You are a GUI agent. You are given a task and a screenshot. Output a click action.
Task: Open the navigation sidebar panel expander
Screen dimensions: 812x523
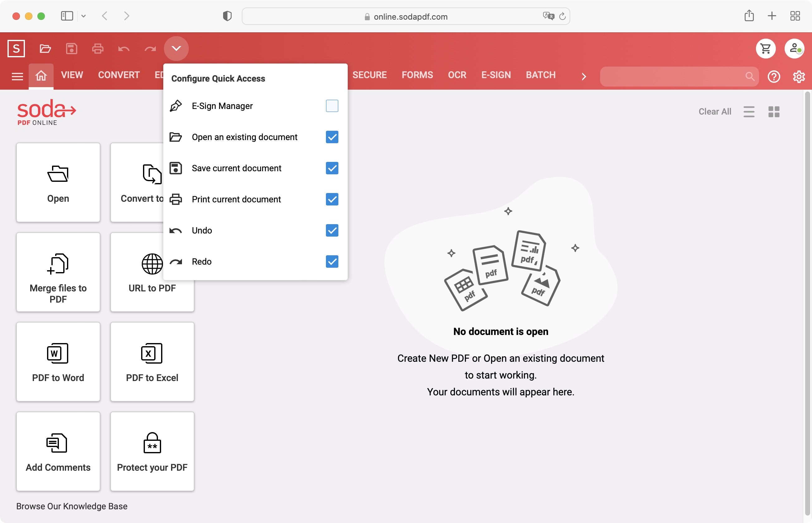point(16,76)
